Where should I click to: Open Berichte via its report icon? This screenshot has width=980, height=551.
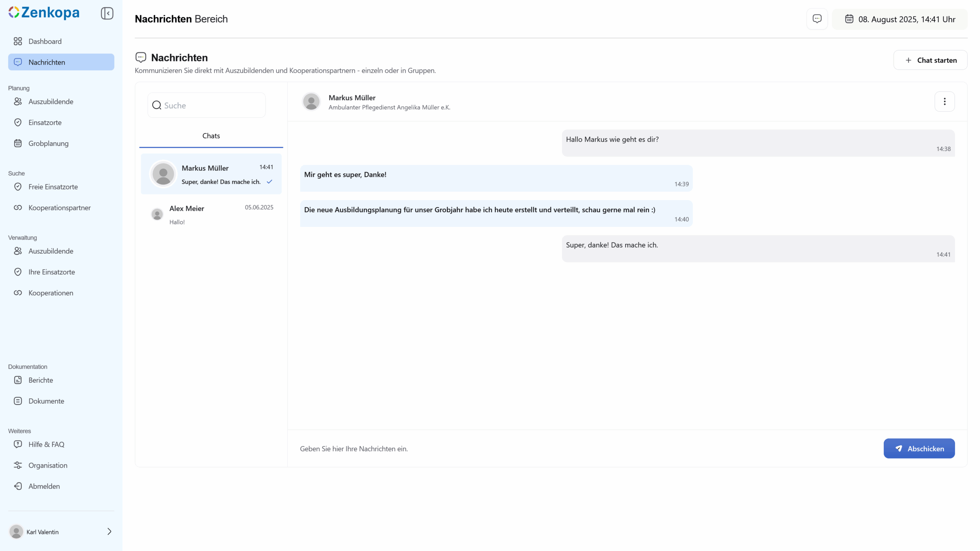[x=18, y=380]
